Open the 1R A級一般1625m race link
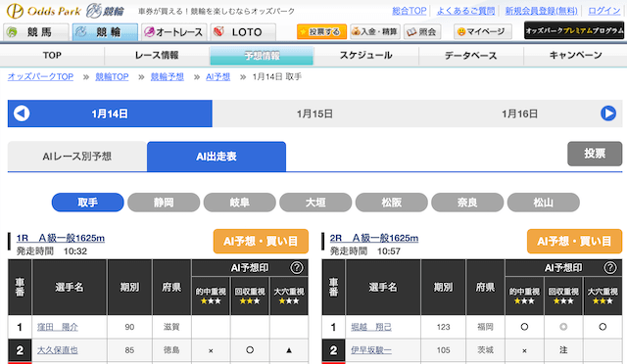627x364 pixels. click(61, 238)
